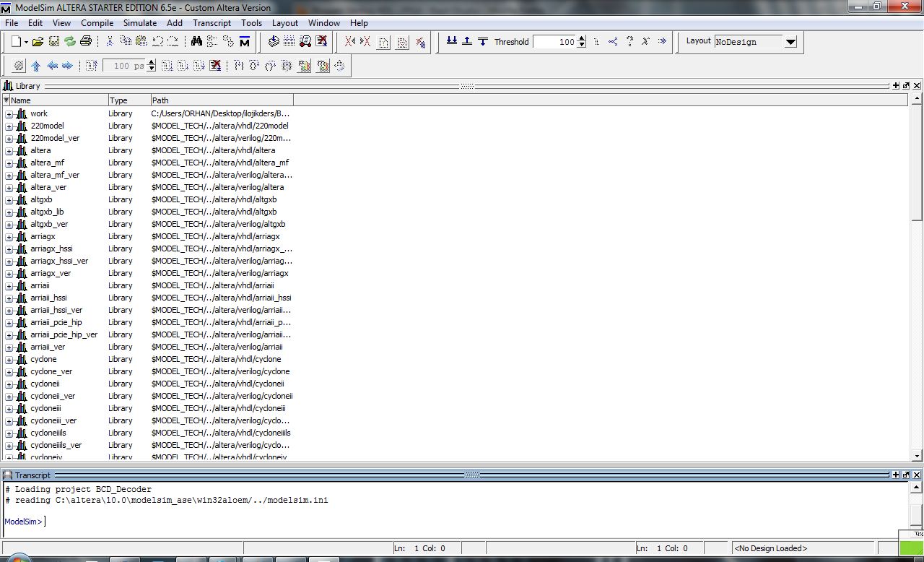Zoom the Transcript panel with plus button
Screen dimensions: 924x562
coord(896,475)
